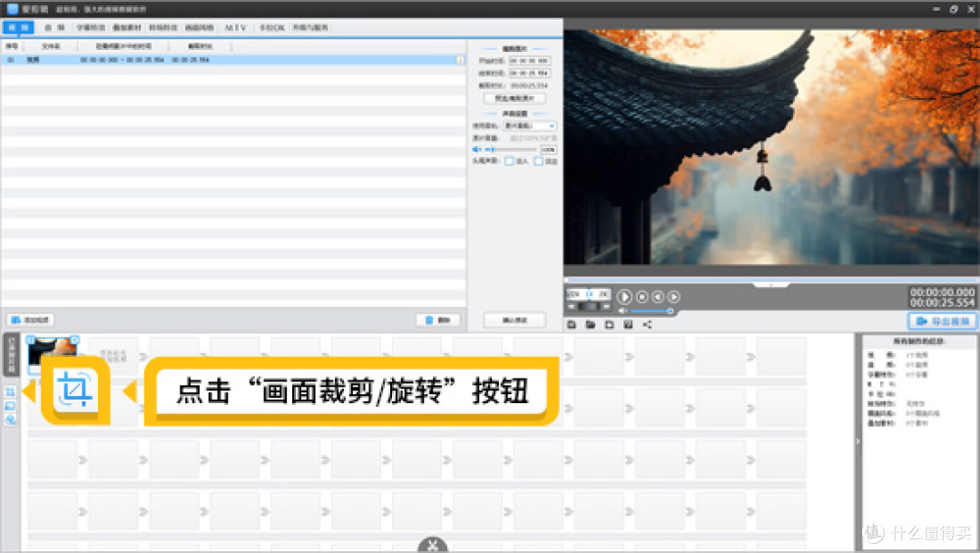This screenshot has width=980, height=553.
Task: Click the 预览/截取原片 button
Action: point(514,98)
